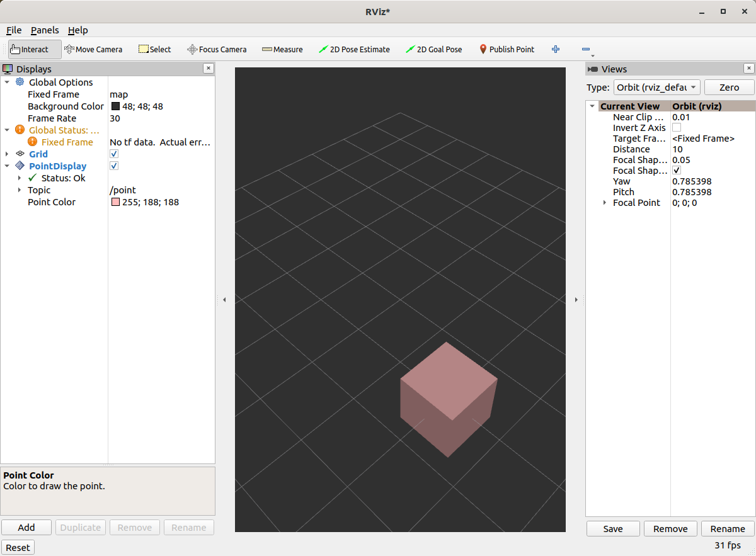Open the Point Color swatch
Viewport: 756px width, 556px height.
coord(114,201)
